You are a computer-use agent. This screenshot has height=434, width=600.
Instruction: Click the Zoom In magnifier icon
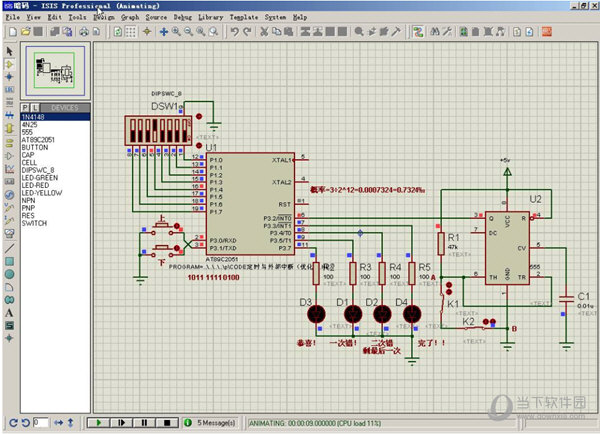[x=176, y=32]
